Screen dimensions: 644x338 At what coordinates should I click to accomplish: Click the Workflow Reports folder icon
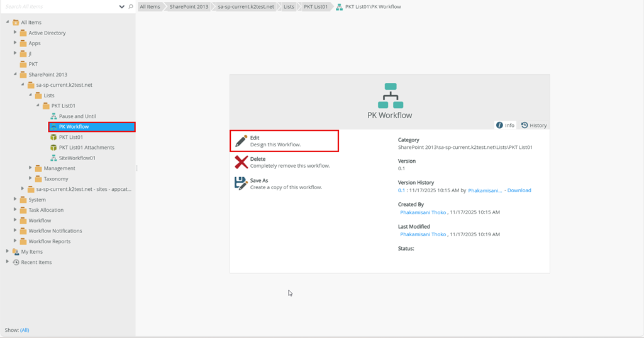point(23,241)
